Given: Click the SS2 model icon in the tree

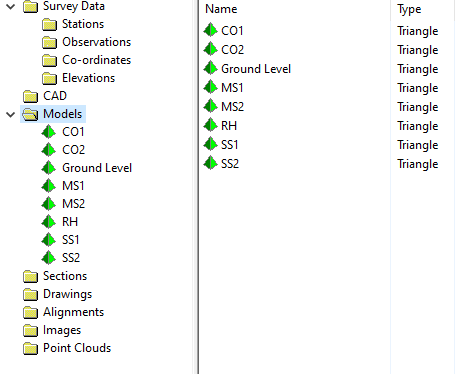Looking at the screenshot, I should [x=49, y=258].
